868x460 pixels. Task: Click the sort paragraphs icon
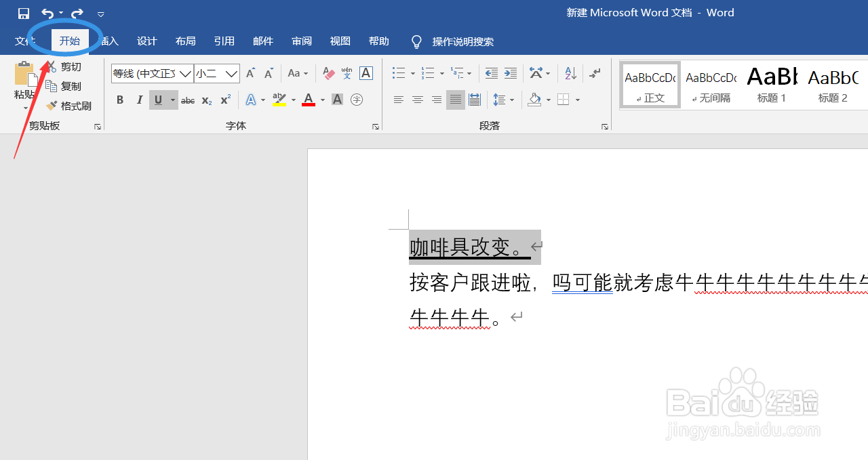[x=570, y=73]
